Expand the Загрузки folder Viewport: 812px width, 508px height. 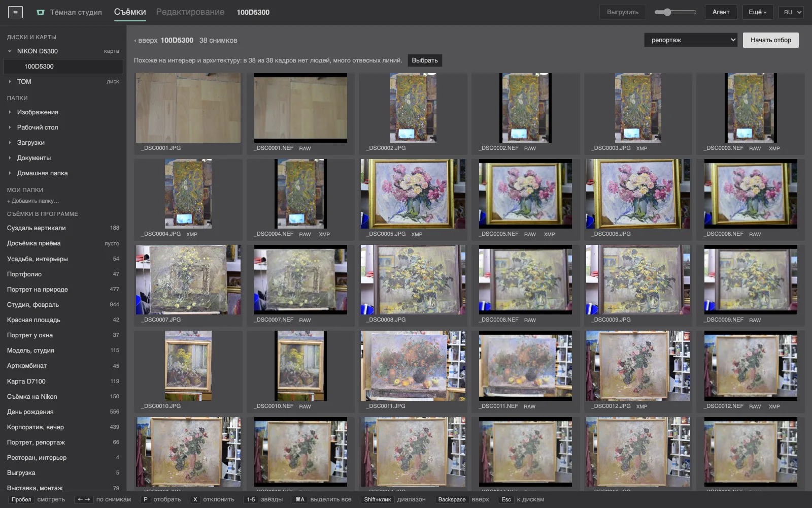coord(10,143)
